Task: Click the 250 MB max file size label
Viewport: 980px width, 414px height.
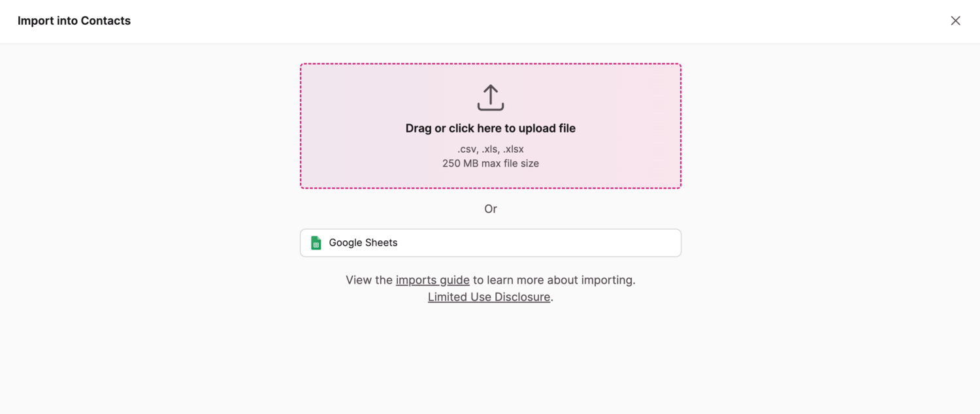Action: pyautogui.click(x=490, y=163)
